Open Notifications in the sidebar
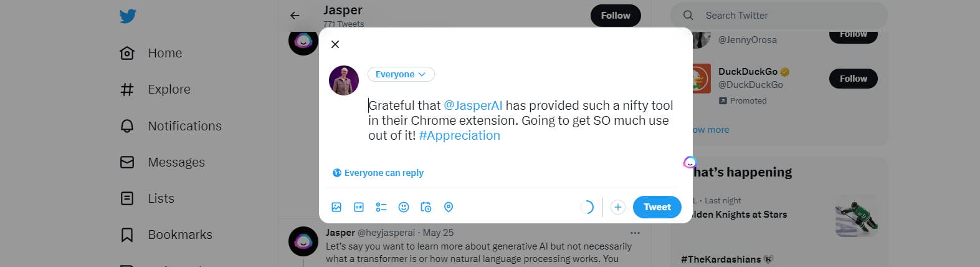The height and width of the screenshot is (267, 980). 184,126
